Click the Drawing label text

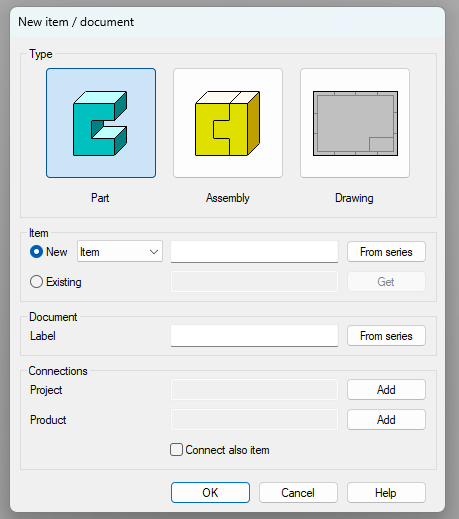click(x=354, y=198)
